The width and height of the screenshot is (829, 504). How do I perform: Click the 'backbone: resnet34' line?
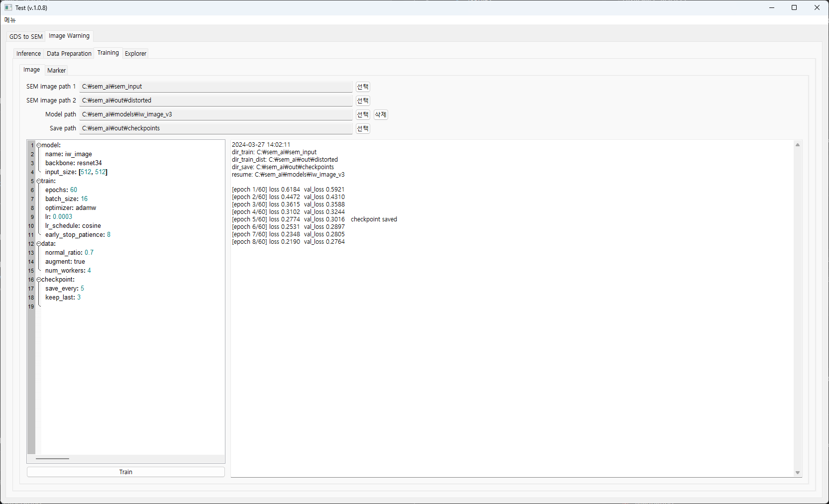pos(74,163)
